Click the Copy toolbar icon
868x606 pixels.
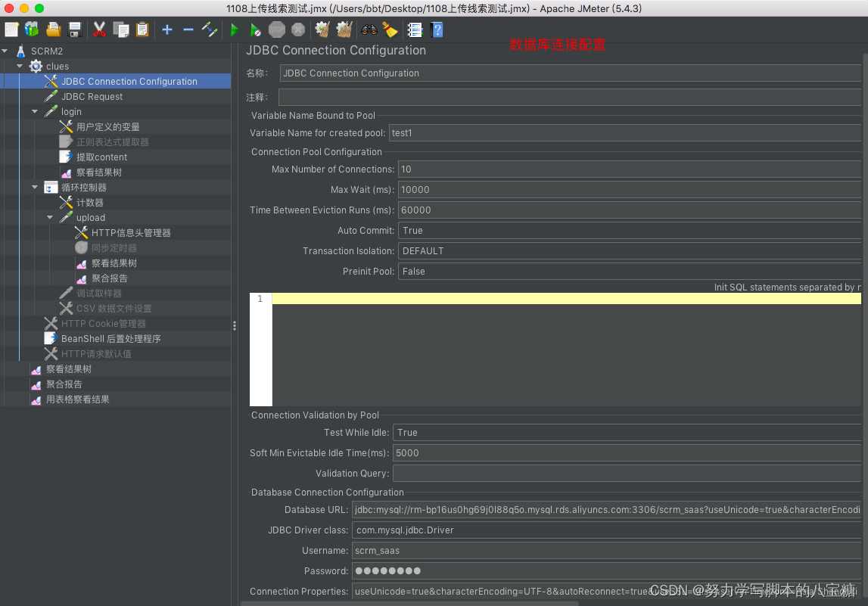pos(120,30)
